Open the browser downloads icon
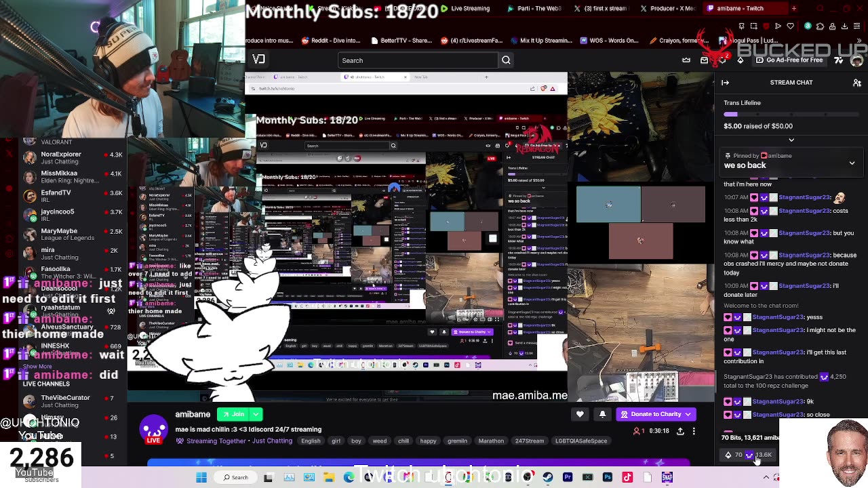Image resolution: width=868 pixels, height=488 pixels. pyautogui.click(x=846, y=26)
